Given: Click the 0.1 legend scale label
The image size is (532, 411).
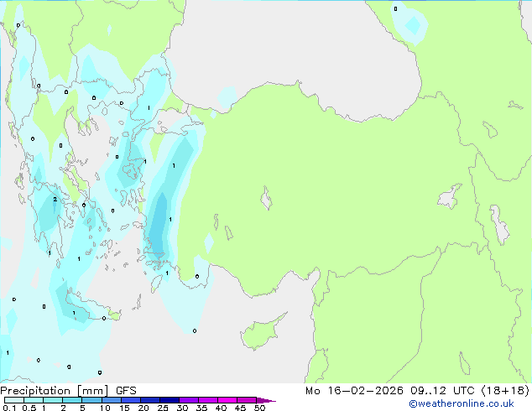Looking at the screenshot, I should coord(9,408).
